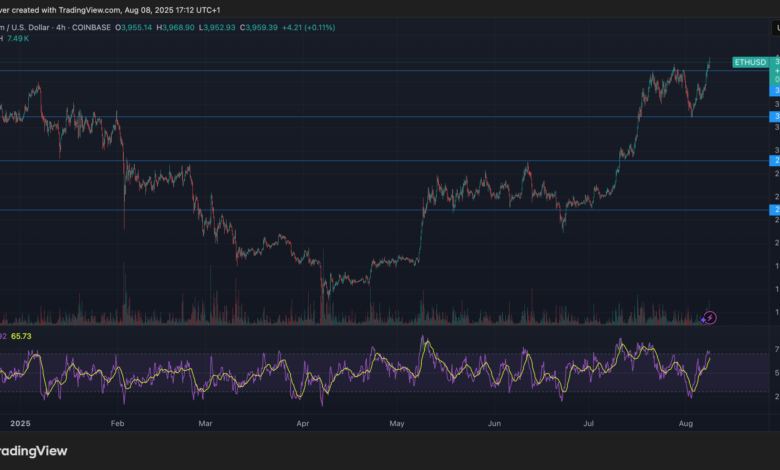Click the ETHUSD symbol price label tag
The width and height of the screenshot is (780, 470).
[x=750, y=62]
